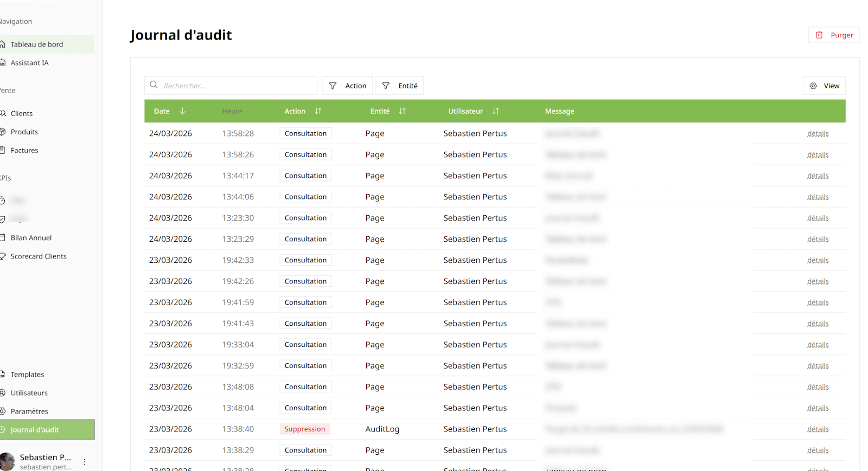The width and height of the screenshot is (868, 471).
Task: Open the Action filter dropdown
Action: [x=347, y=86]
